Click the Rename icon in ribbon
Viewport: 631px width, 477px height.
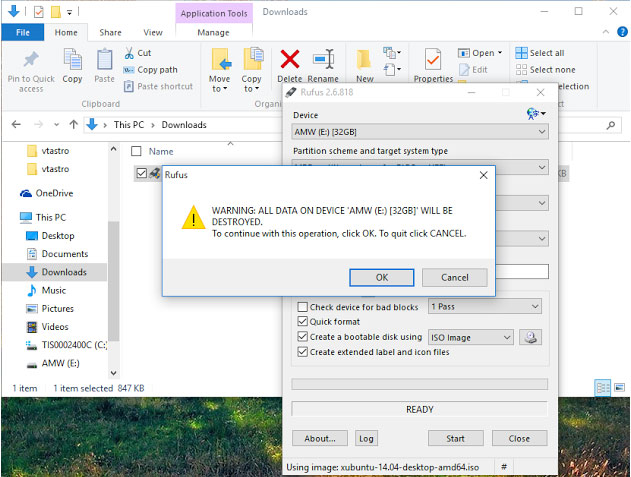pyautogui.click(x=324, y=59)
